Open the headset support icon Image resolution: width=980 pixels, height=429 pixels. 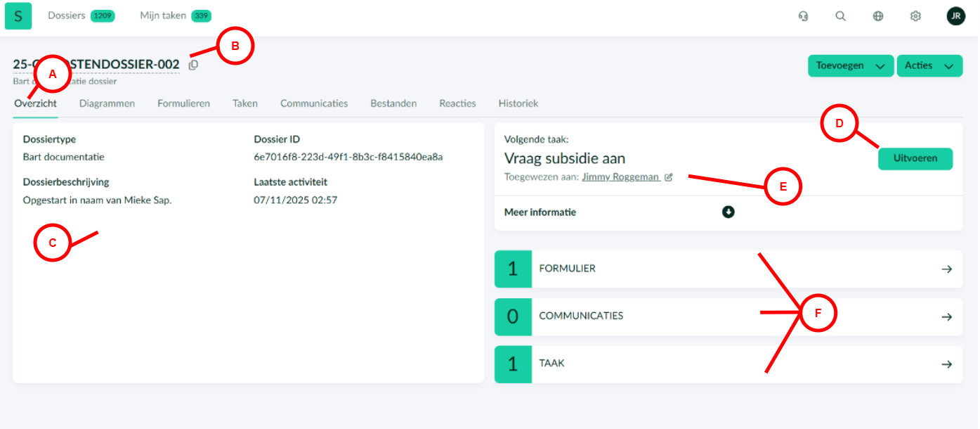803,16
